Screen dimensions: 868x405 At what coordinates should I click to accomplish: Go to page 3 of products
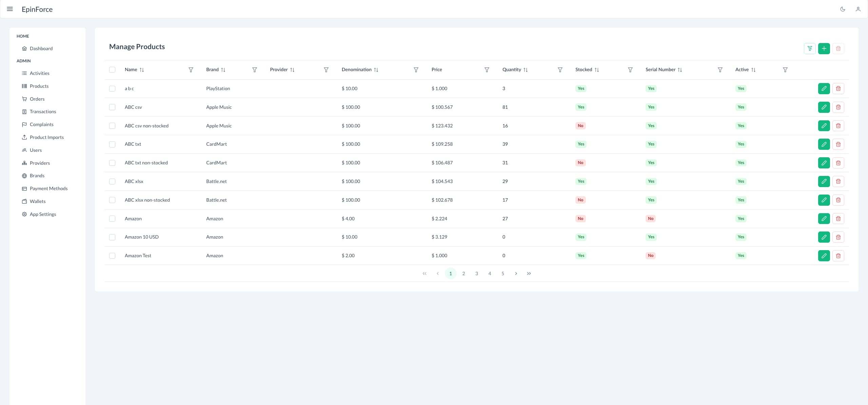476,274
